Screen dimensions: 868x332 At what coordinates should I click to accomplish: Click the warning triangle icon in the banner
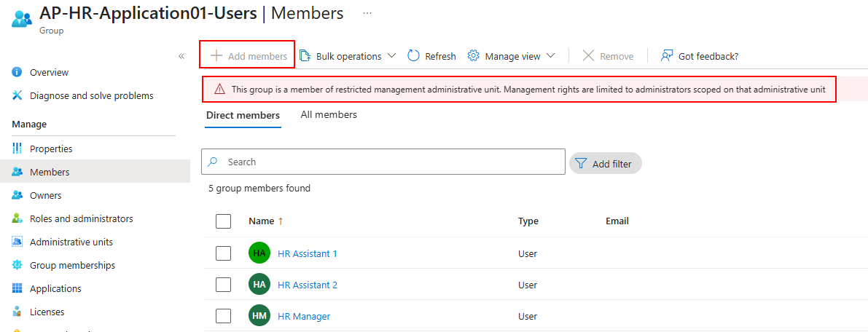coord(220,89)
